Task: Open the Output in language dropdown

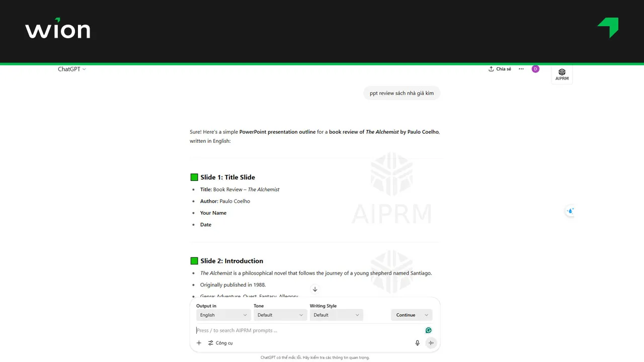Action: [223, 315]
